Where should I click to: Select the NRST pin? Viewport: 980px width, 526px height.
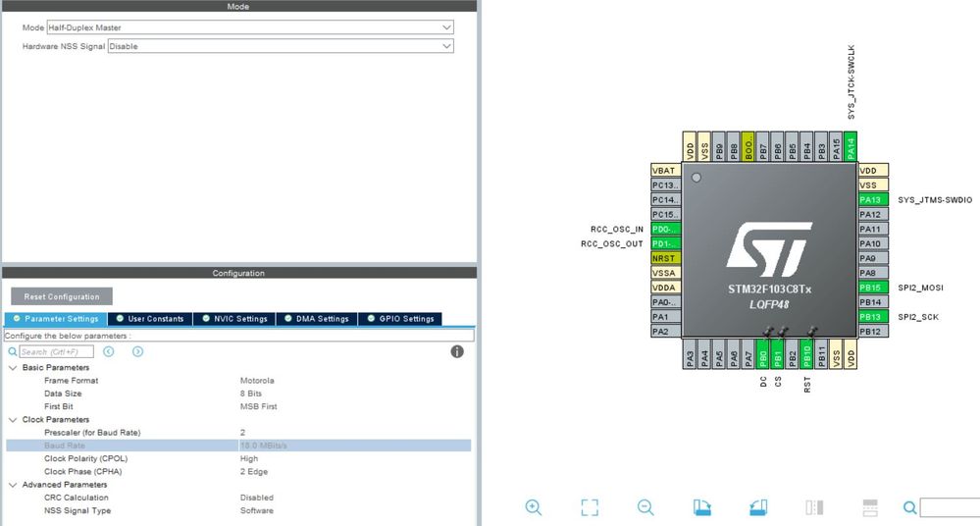(x=666, y=258)
